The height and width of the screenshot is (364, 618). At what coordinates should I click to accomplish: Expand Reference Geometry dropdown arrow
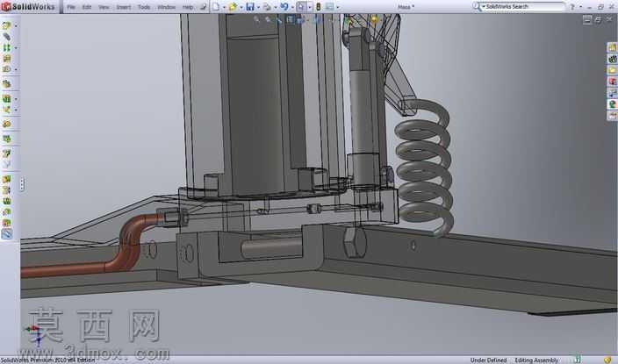click(x=16, y=110)
